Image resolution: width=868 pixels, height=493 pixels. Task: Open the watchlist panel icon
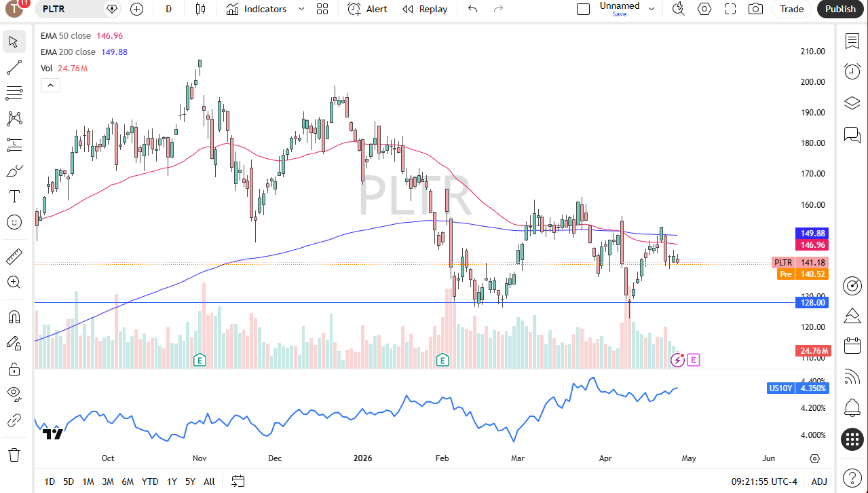pos(852,41)
